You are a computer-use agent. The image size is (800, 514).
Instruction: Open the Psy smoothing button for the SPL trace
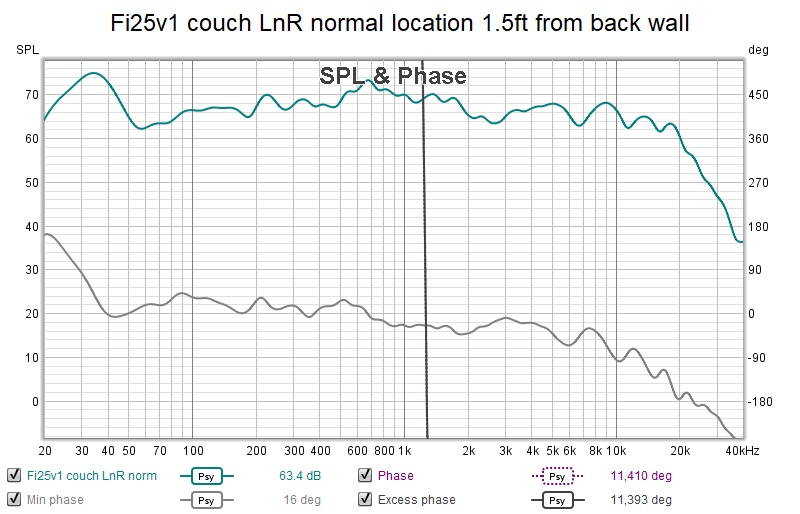pos(206,476)
